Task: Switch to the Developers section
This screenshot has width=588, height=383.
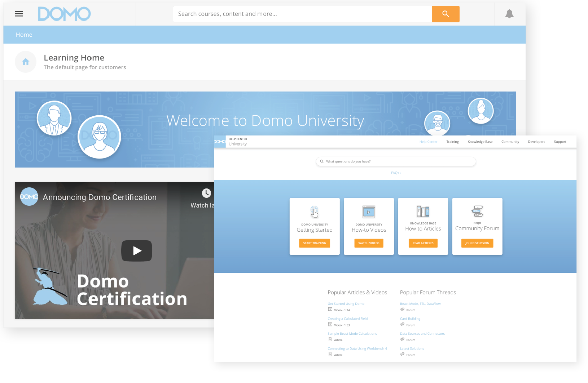Action: pyautogui.click(x=536, y=142)
